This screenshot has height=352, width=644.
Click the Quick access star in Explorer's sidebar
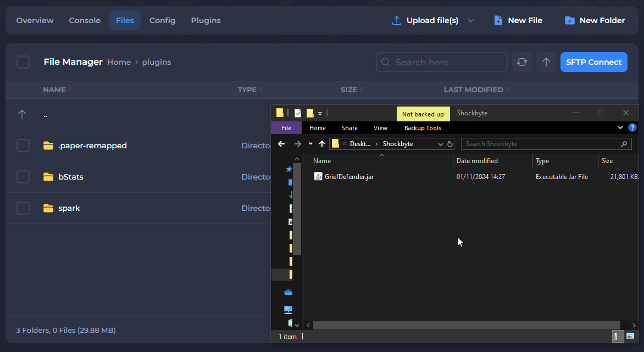click(x=289, y=169)
